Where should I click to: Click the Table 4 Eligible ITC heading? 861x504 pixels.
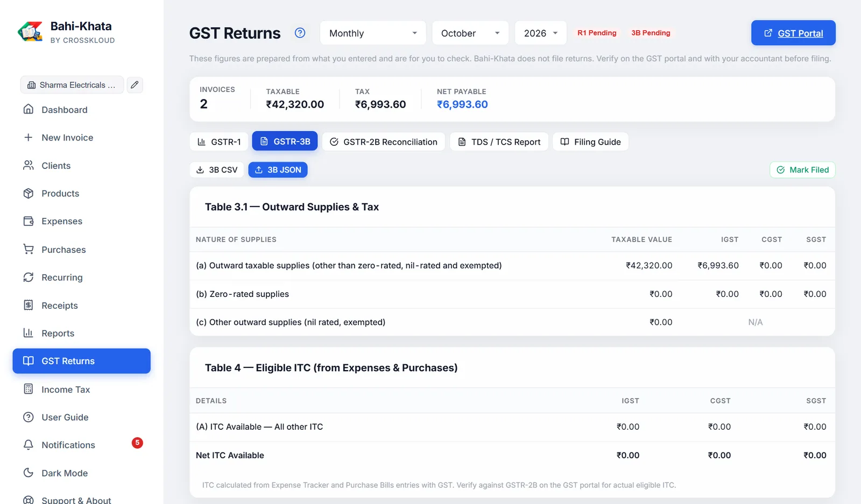331,367
